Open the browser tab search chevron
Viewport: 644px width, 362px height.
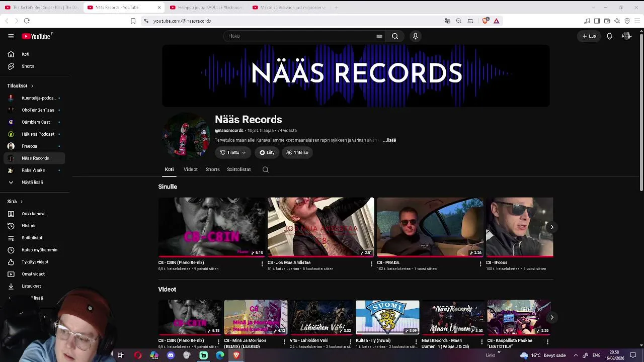593,8
